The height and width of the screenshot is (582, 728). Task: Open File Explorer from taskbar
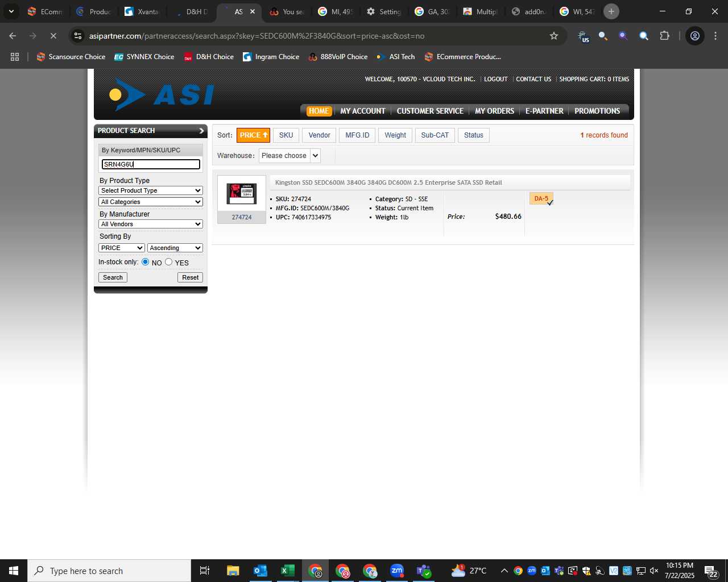pos(233,571)
